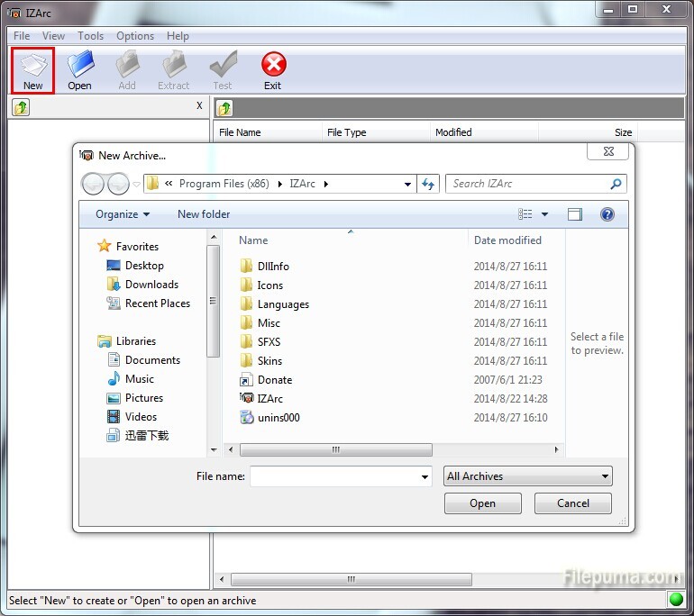This screenshot has height=616, width=694.
Task: Click the New archive toolbar icon
Action: (33, 69)
